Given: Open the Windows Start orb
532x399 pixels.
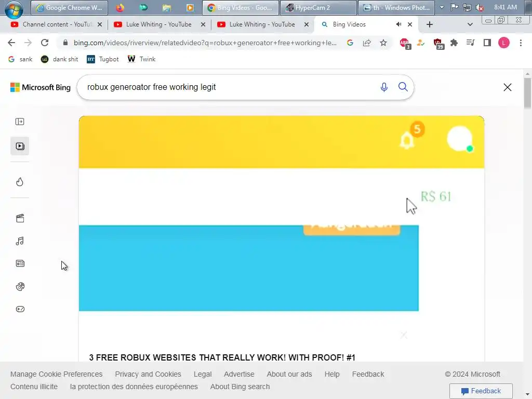Looking at the screenshot, I should click(14, 9).
